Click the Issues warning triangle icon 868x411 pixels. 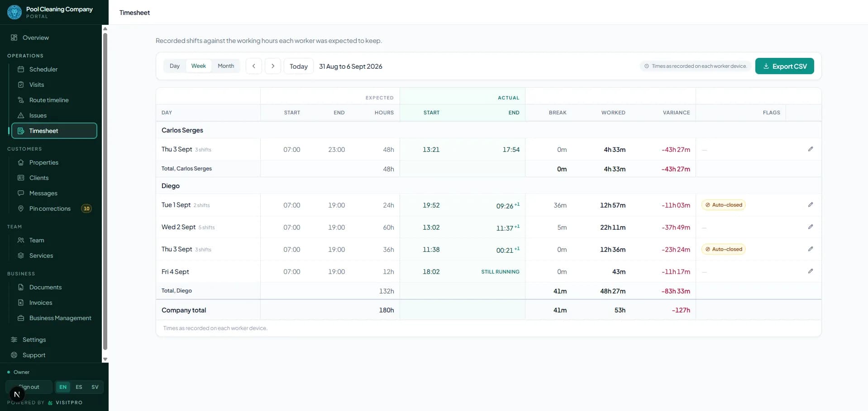(x=21, y=115)
